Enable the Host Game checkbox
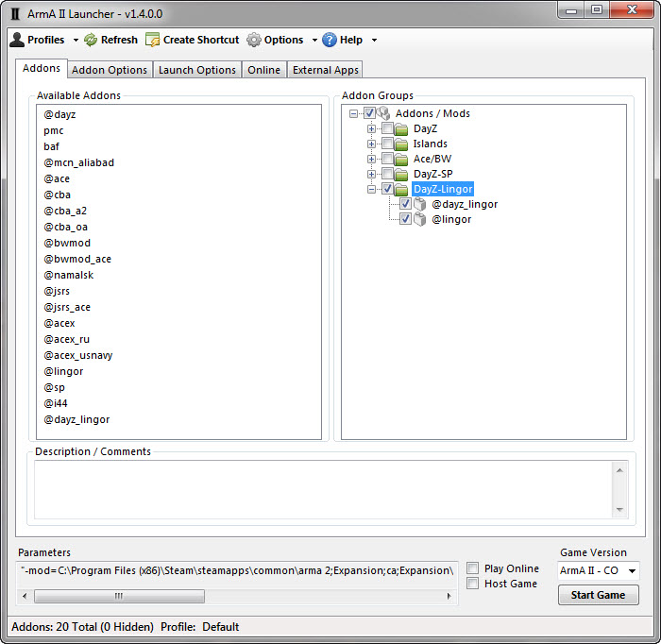The image size is (661, 644). [472, 584]
